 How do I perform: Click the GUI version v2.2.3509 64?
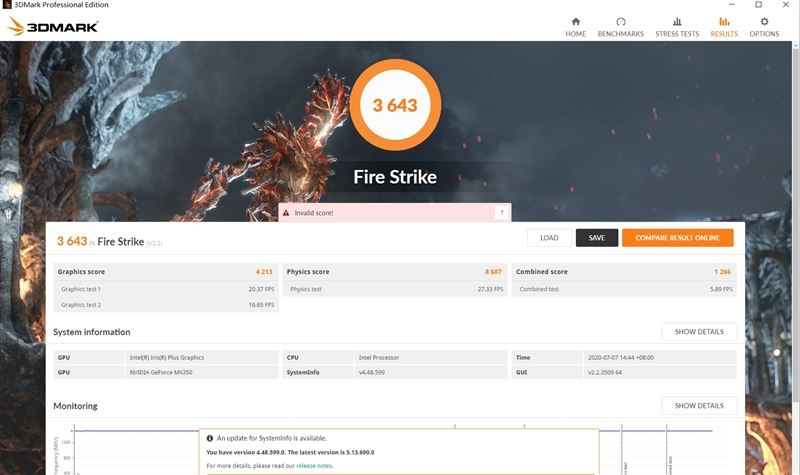pyautogui.click(x=660, y=372)
